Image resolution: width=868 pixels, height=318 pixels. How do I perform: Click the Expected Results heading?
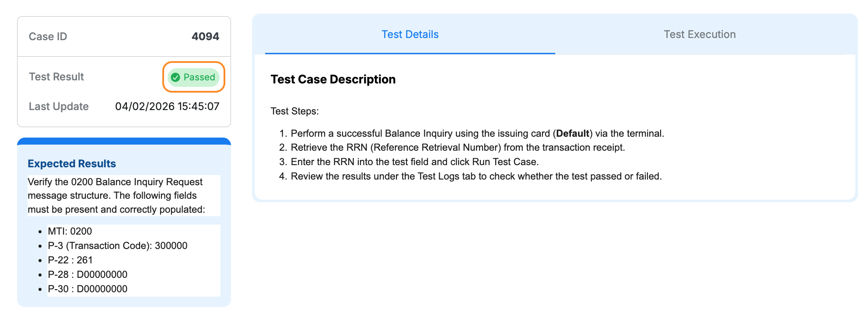[x=72, y=163]
